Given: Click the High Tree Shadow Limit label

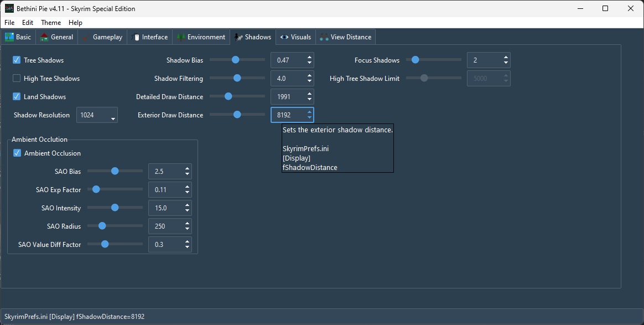Looking at the screenshot, I should 365,79.
